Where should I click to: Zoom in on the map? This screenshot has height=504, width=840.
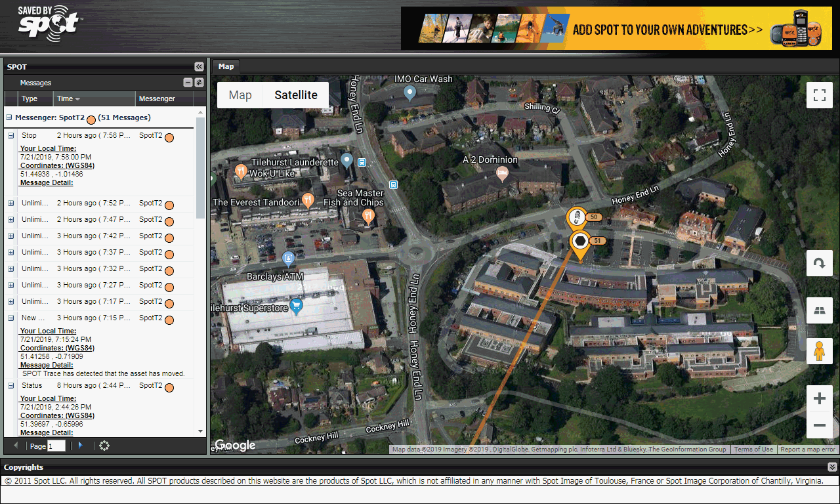coord(819,398)
